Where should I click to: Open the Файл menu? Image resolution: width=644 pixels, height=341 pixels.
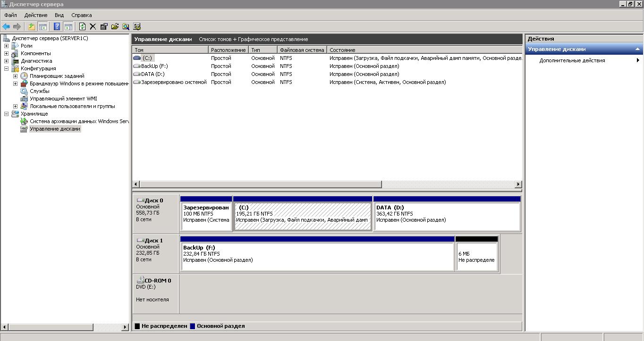point(10,15)
